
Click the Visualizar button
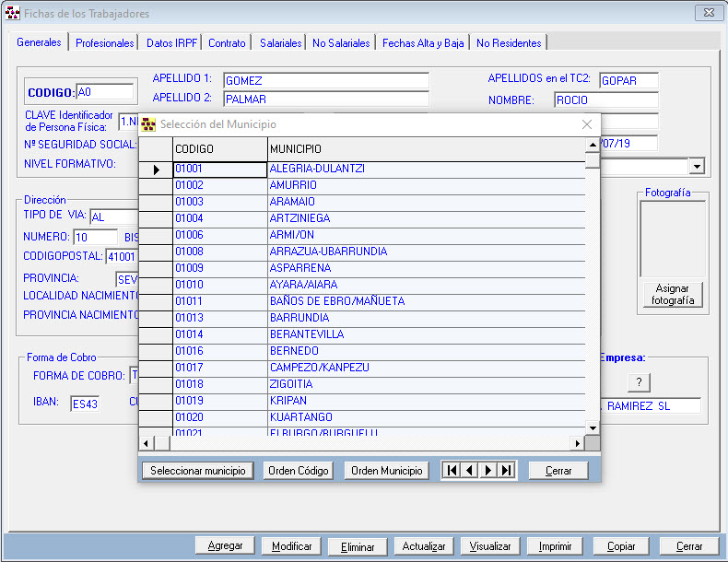click(x=490, y=546)
